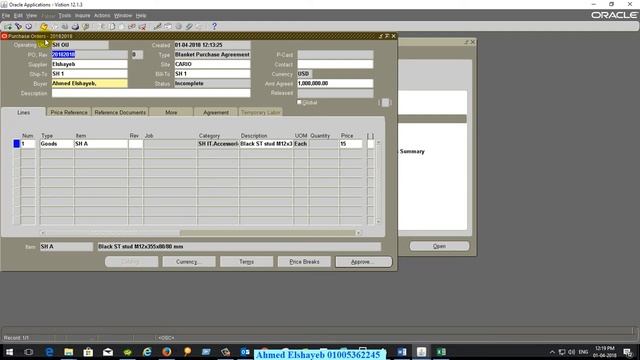Click the yellow Save toolbar icon

point(44,27)
